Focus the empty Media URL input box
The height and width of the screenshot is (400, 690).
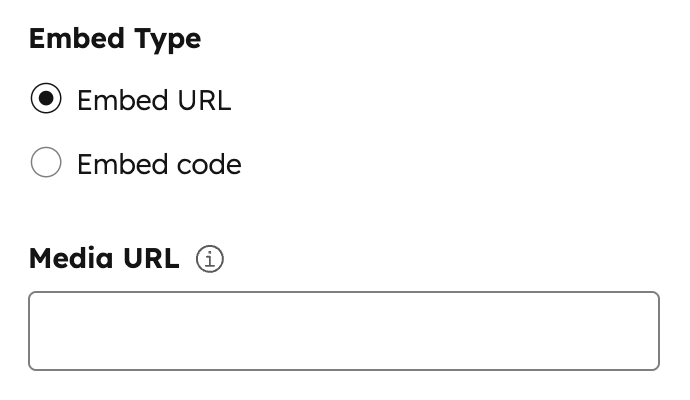[x=344, y=331]
